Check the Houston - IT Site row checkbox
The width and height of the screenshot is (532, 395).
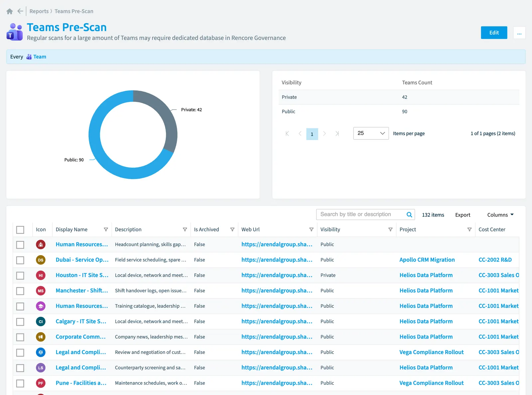(20, 275)
